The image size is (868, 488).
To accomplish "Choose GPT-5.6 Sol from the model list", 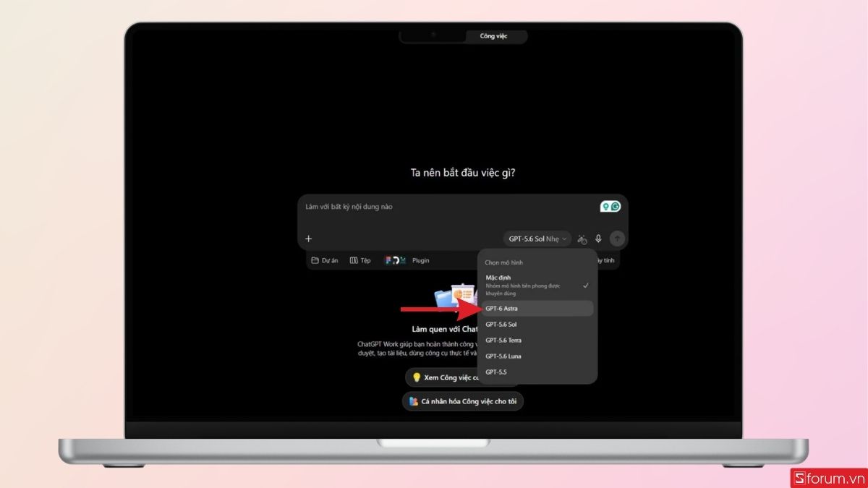I will [x=537, y=325].
